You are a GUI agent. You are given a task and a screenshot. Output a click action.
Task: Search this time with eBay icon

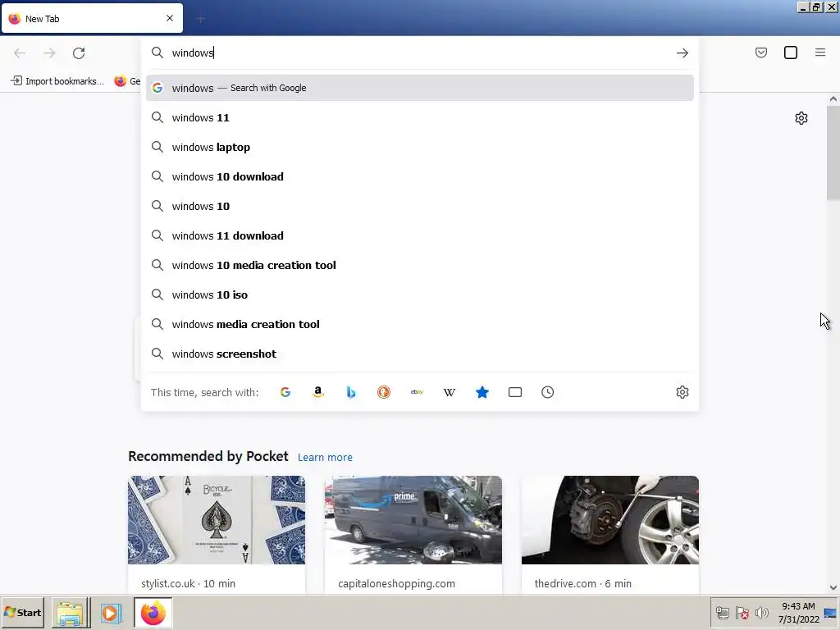click(x=417, y=392)
